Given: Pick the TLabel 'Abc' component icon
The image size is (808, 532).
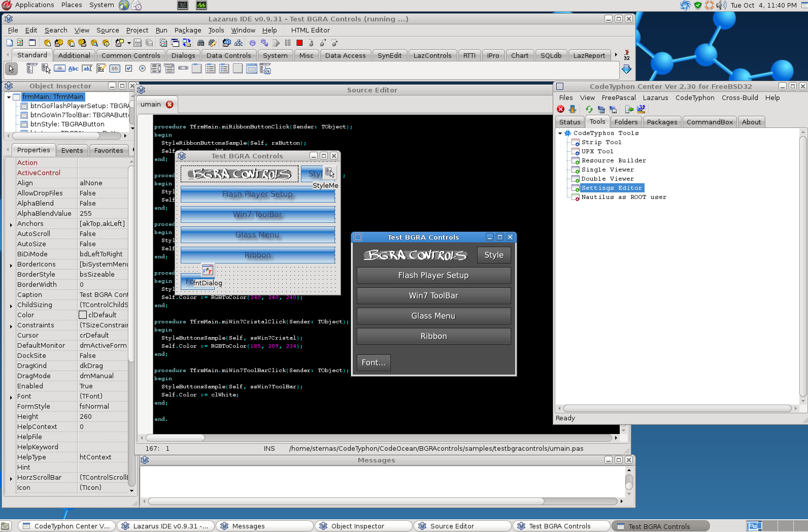Looking at the screenshot, I should coord(74,69).
